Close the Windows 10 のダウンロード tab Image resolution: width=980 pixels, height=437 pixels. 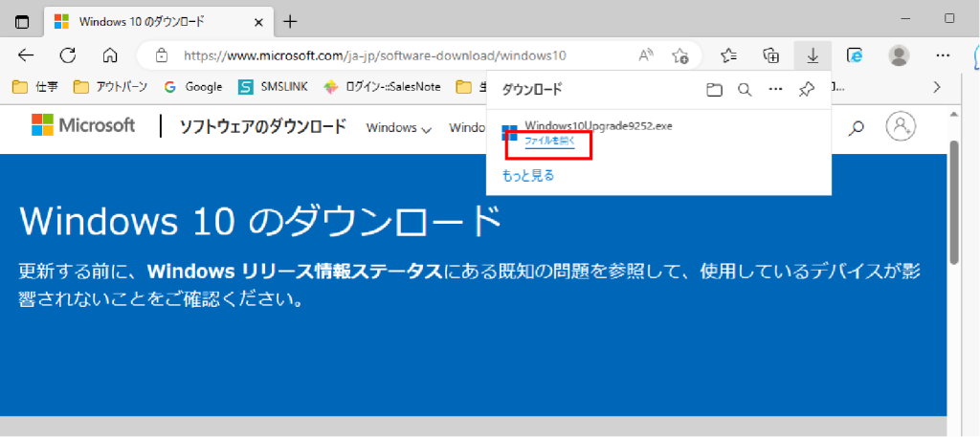[x=259, y=23]
